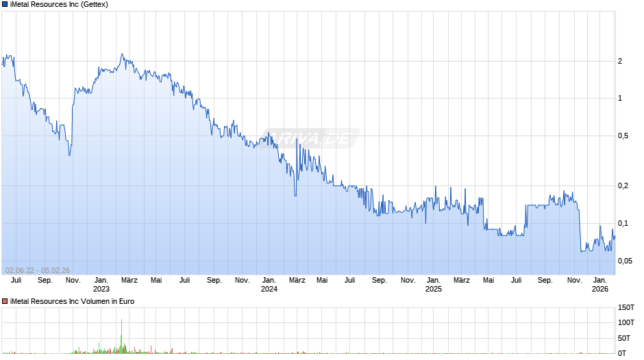Click the price axis label '0,5'
This screenshot has width=644, height=360.
tap(623, 136)
